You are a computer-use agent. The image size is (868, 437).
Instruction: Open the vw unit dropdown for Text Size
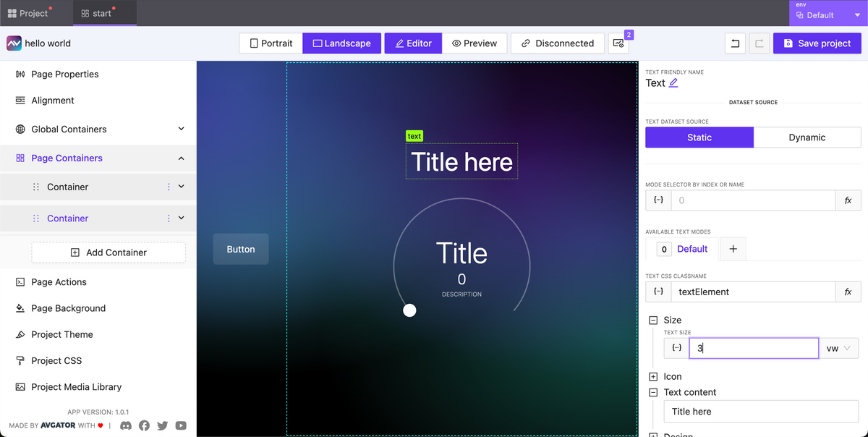(838, 347)
